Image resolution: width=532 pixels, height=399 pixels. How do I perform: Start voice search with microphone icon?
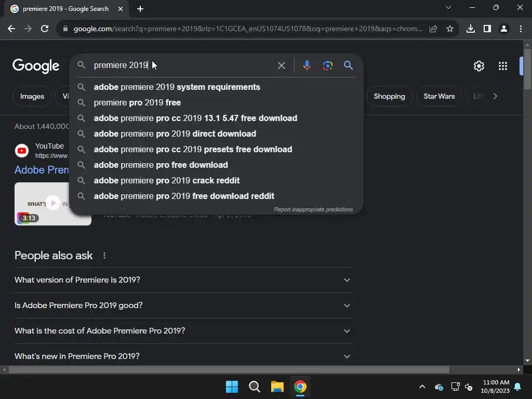click(x=307, y=65)
